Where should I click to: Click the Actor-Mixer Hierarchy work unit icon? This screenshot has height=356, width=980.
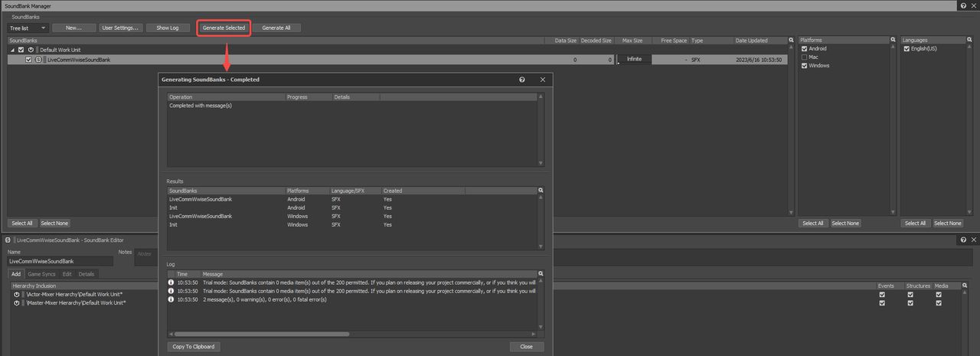(x=17, y=294)
